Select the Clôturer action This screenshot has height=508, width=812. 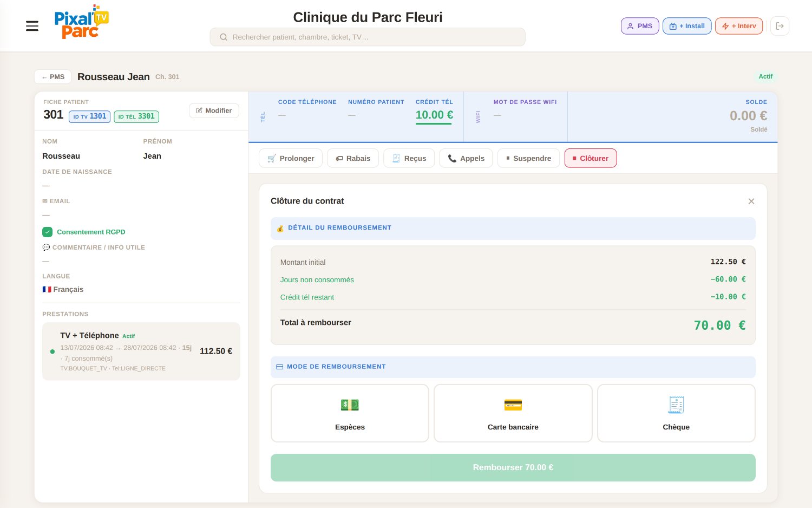(591, 158)
